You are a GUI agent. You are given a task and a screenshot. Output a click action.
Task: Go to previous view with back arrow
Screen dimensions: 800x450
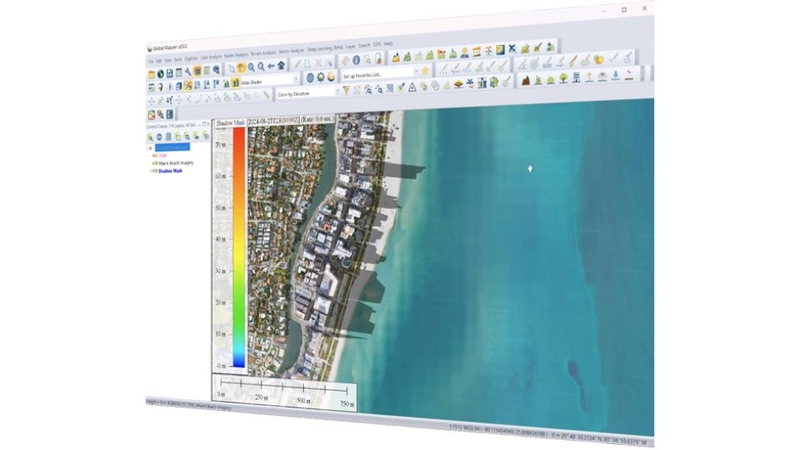[x=271, y=66]
